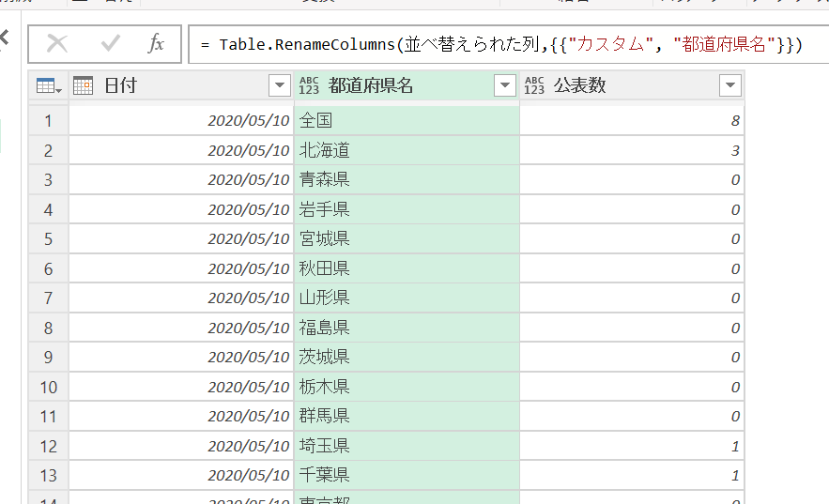Click the date cell in the 秋田県 row
Screen dimensions: 829x504
[181, 269]
